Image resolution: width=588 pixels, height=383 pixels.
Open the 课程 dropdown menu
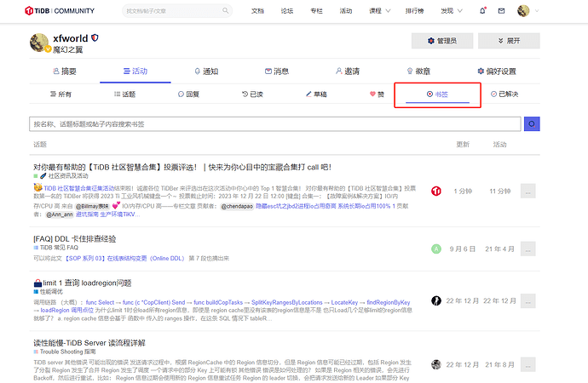click(378, 11)
